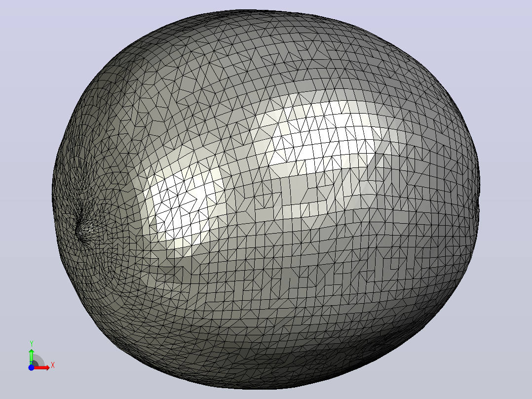Click the blue Z axis ball on triad
This screenshot has width=532, height=399.
31,367
